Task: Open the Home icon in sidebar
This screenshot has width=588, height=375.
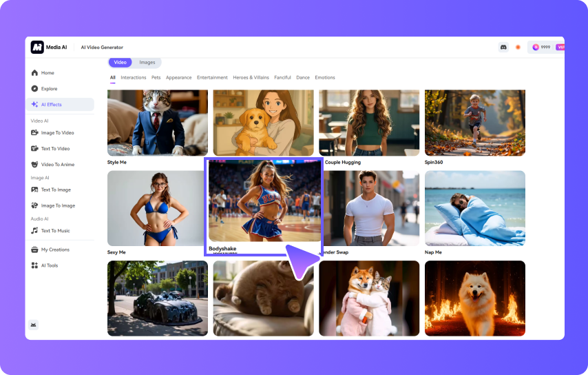Action: coord(34,72)
